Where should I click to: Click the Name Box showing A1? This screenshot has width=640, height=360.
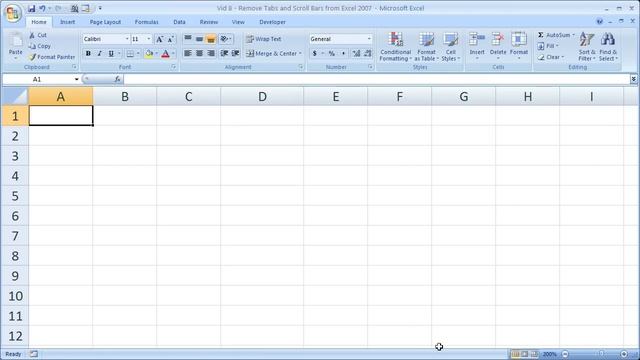37,79
